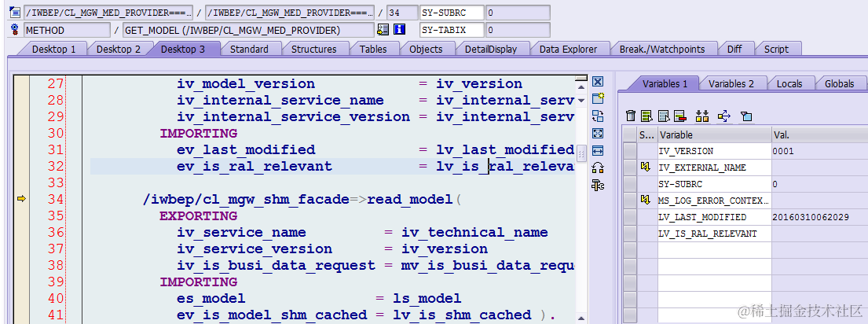Click the method event icon beside METHOD
868x324 pixels.
click(x=15, y=30)
